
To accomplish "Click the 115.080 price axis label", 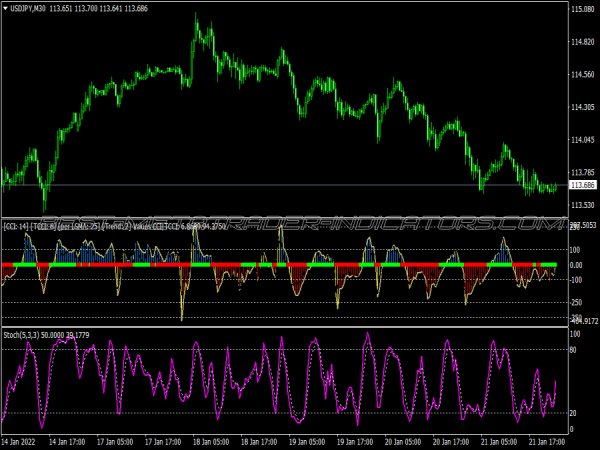I will [583, 9].
